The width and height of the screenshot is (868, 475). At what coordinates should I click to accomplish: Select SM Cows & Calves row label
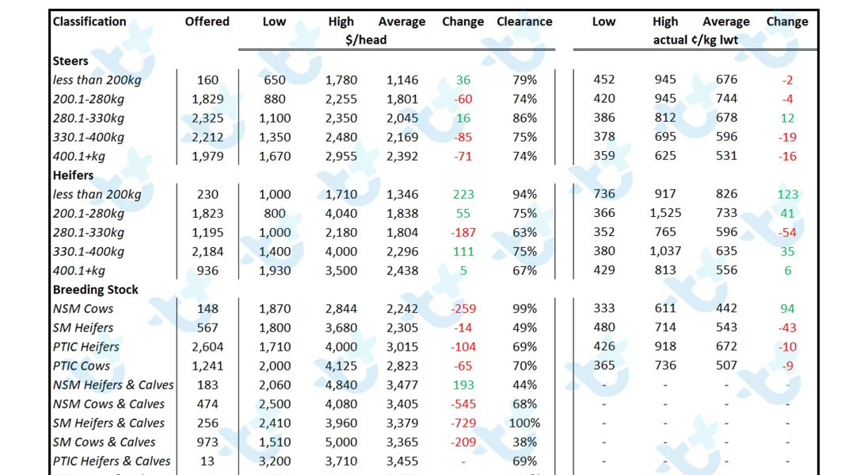point(104,443)
